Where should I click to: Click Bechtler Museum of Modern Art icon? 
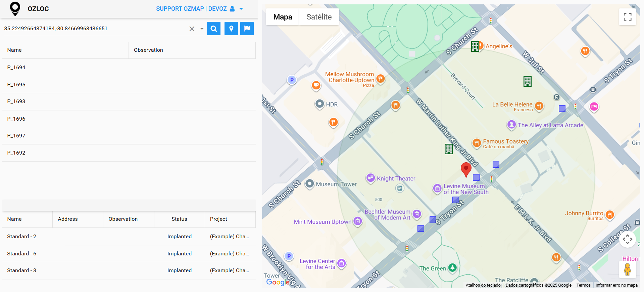[417, 214]
